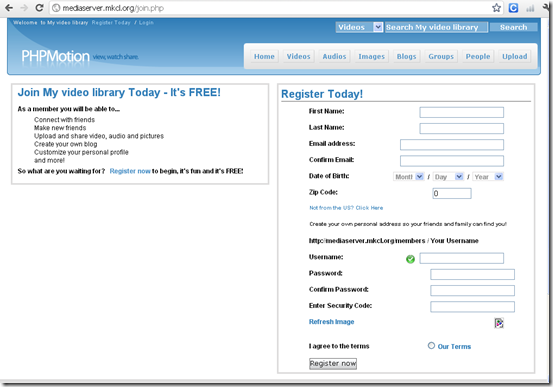Click the browser back arrow
Viewport: 553px width, 387px height.
[9, 8]
